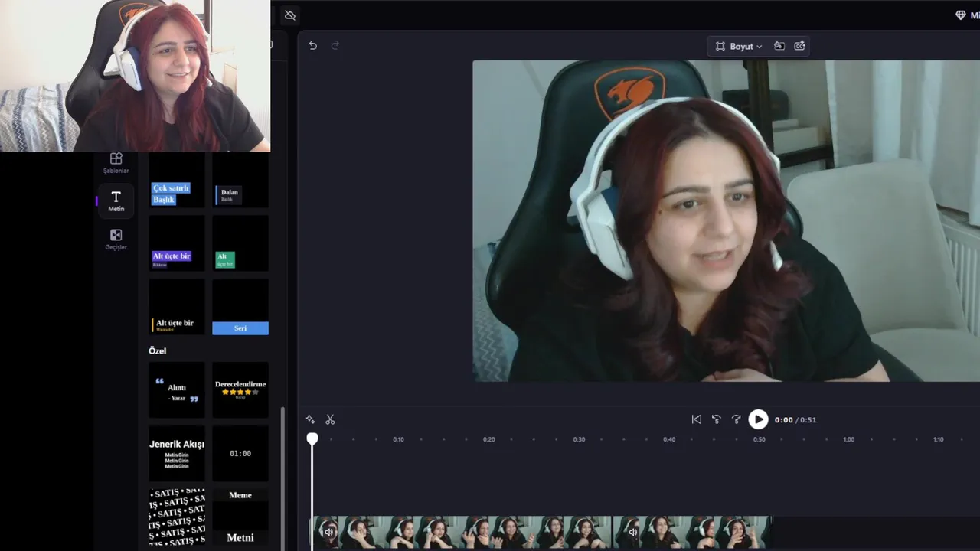Click the text panel vertical scrollbar
The height and width of the screenshot is (551, 980).
point(283,478)
